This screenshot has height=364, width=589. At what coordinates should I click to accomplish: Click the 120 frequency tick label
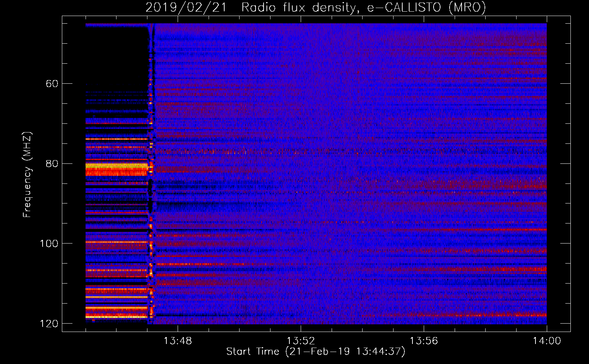point(49,324)
